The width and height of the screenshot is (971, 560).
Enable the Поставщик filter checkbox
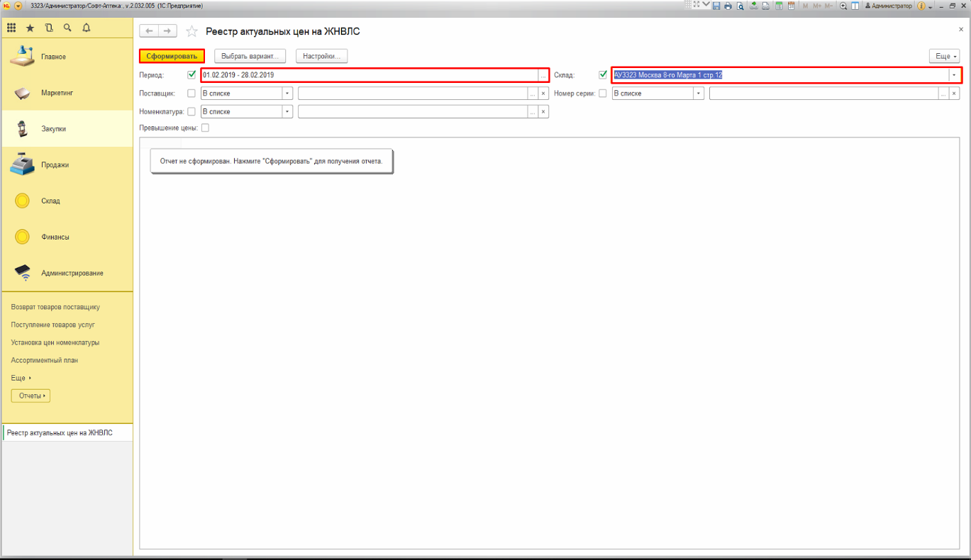coord(192,93)
